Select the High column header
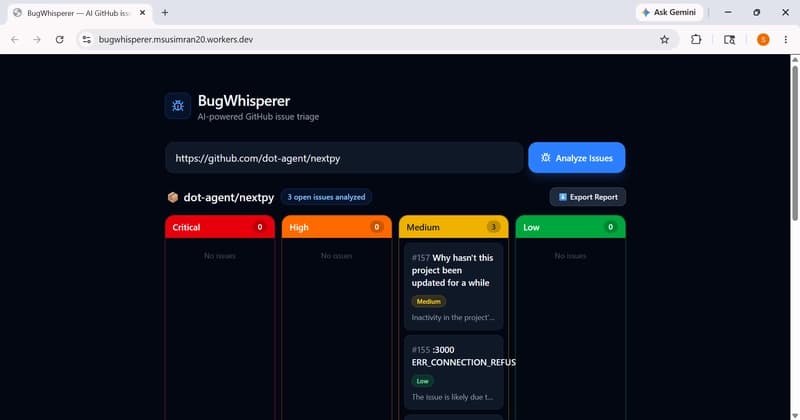This screenshot has width=800, height=420. coord(337,227)
